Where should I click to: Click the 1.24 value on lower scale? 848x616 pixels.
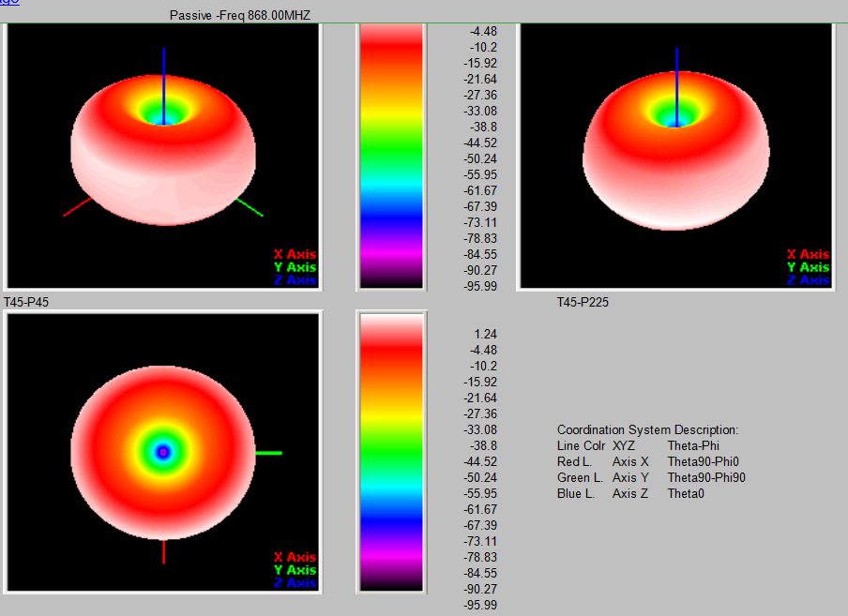coord(486,334)
